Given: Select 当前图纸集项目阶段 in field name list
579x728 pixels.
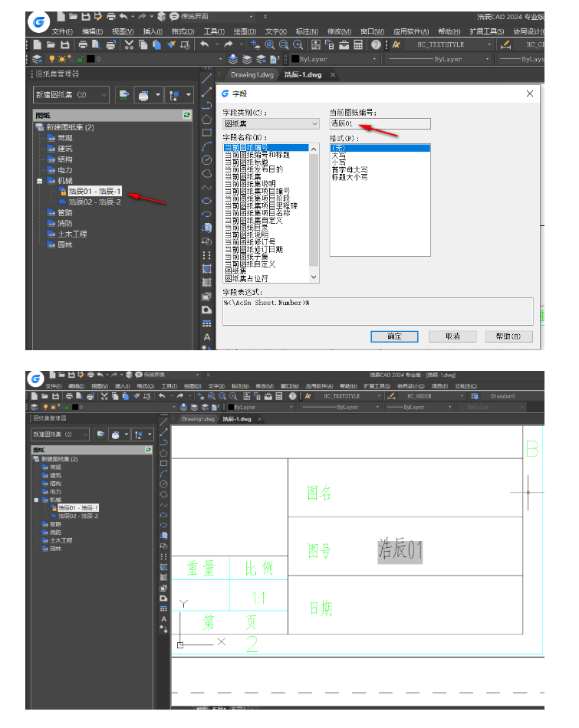Looking at the screenshot, I should click(x=257, y=198).
